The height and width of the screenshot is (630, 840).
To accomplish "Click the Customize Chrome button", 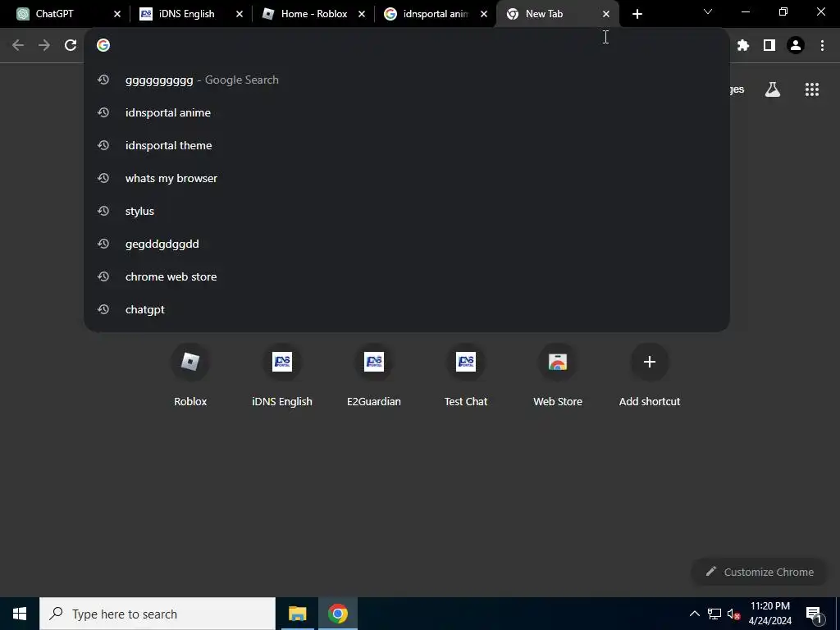I will click(760, 572).
